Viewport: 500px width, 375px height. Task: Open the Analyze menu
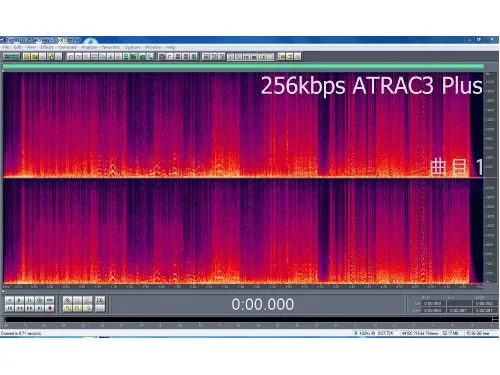tap(89, 47)
